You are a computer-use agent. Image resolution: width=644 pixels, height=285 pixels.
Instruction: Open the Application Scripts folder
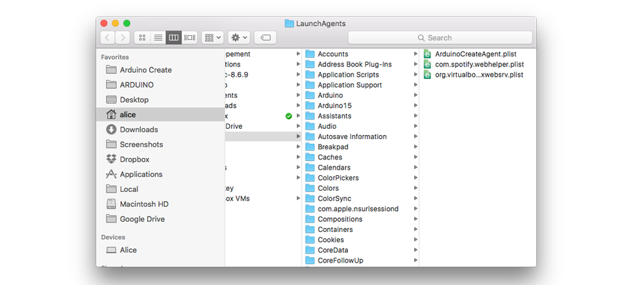[x=361, y=75]
